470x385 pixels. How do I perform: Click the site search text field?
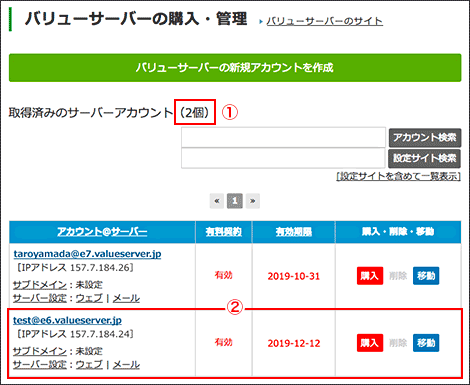tap(283, 158)
